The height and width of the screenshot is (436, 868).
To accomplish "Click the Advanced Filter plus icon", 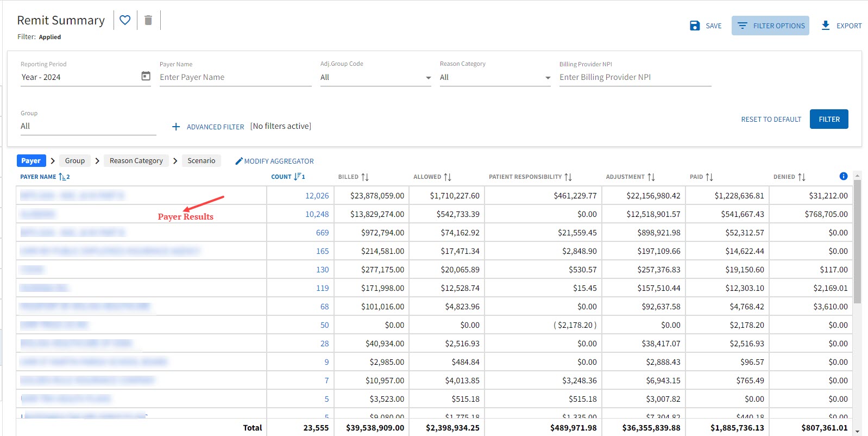I will pyautogui.click(x=176, y=127).
